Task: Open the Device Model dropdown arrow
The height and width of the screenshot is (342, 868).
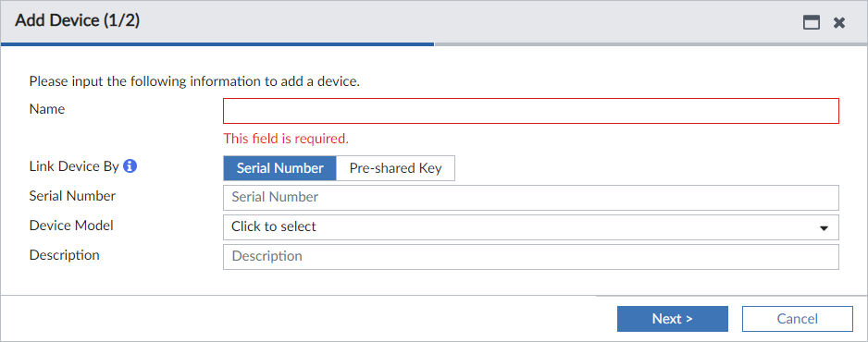Action: (x=824, y=227)
